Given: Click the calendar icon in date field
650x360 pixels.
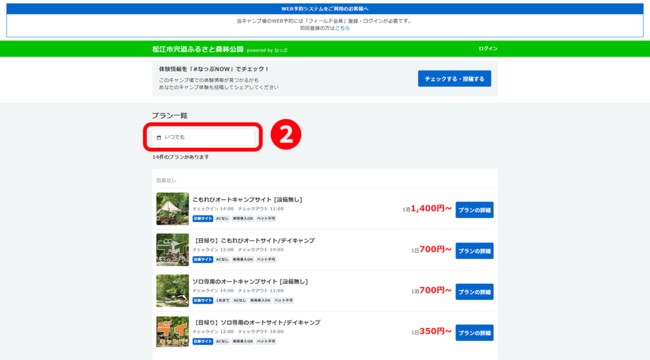Looking at the screenshot, I should pos(159,137).
